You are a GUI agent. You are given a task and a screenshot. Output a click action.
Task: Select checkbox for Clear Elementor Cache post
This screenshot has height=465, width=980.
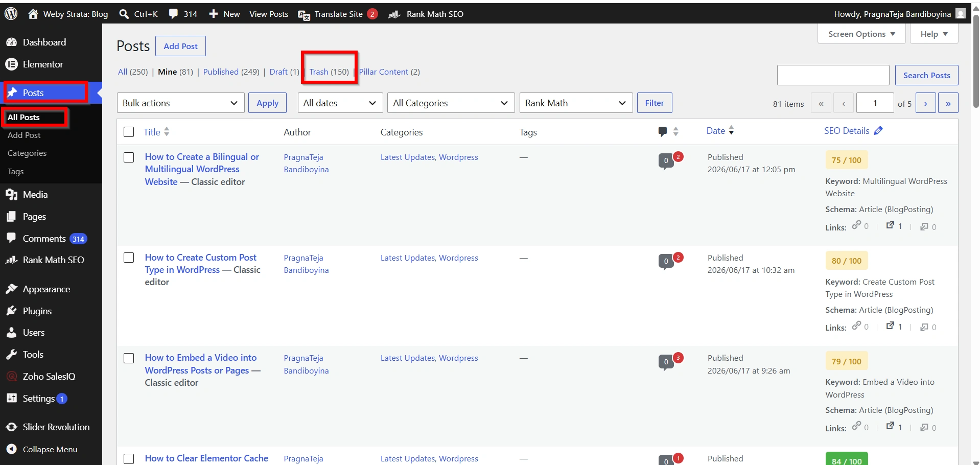129,459
